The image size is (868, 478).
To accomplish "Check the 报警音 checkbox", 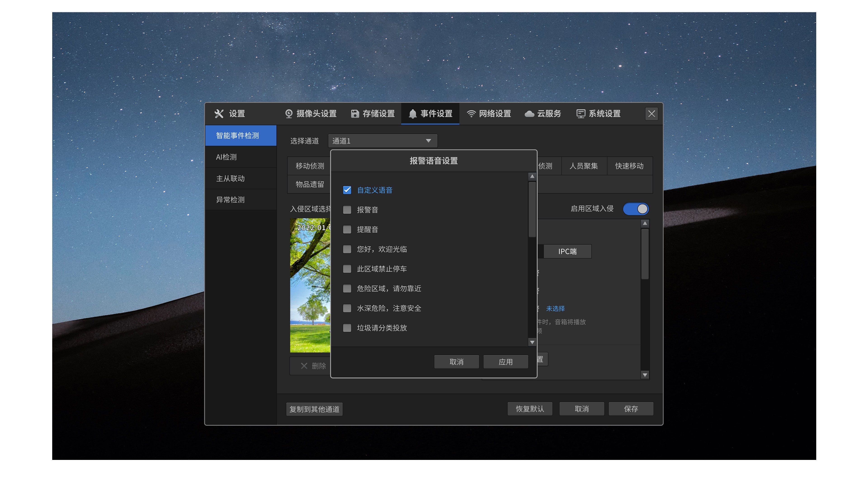I will 347,210.
